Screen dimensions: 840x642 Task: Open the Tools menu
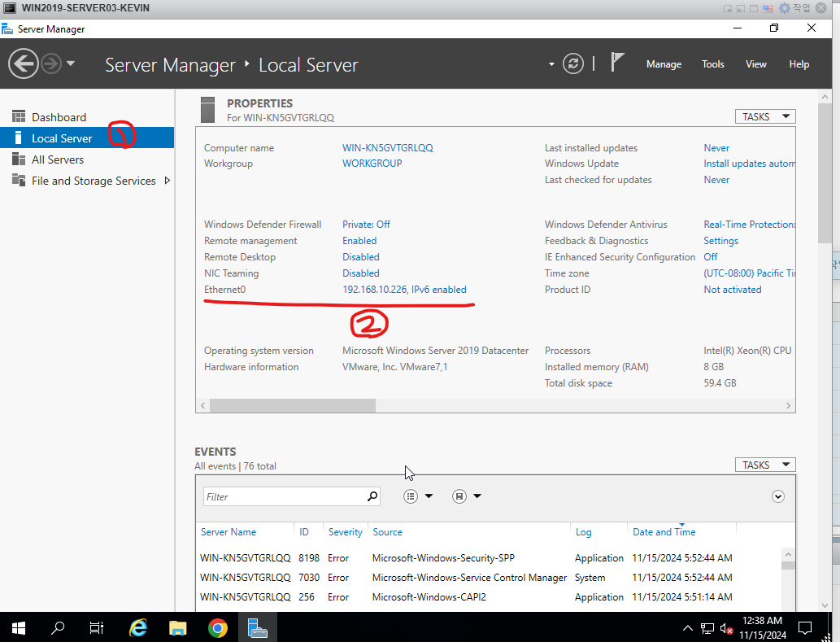click(x=712, y=64)
